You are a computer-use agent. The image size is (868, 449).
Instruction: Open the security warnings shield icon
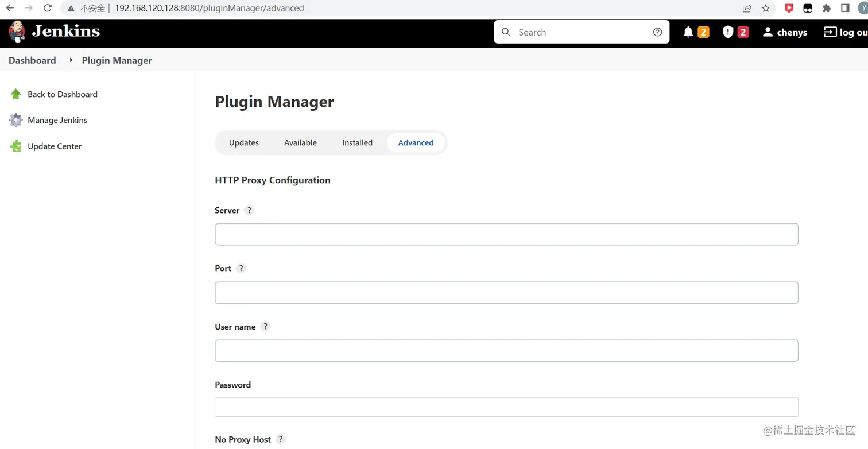[x=728, y=32]
